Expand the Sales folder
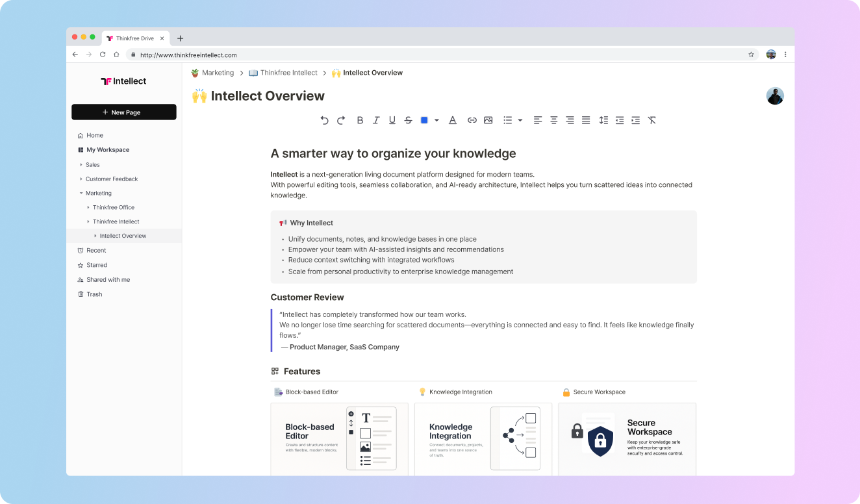The image size is (860, 504). [x=81, y=165]
